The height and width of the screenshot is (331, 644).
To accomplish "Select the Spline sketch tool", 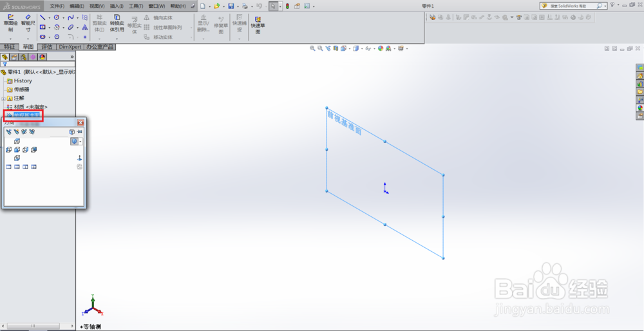I will pos(71,17).
